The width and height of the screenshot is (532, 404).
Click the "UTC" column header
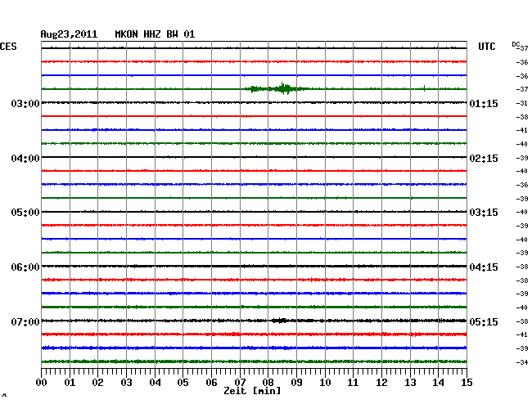[486, 47]
